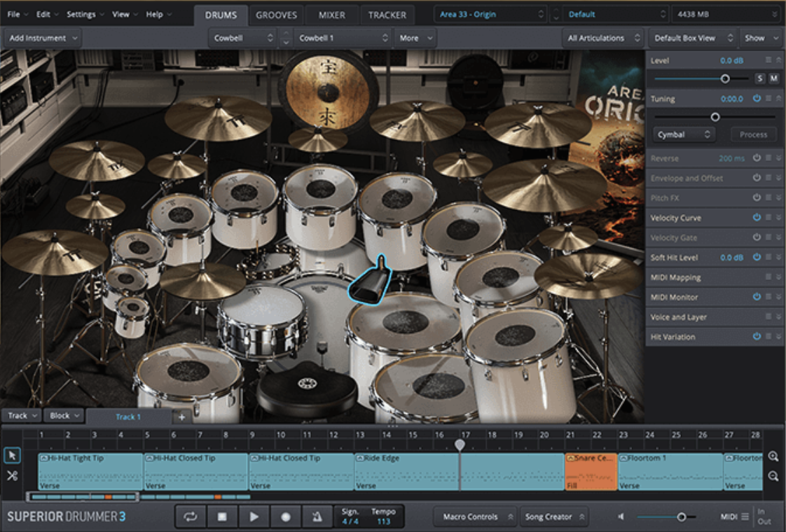Expand the MIDI Monitor section
This screenshot has height=532, width=786.
point(778,297)
